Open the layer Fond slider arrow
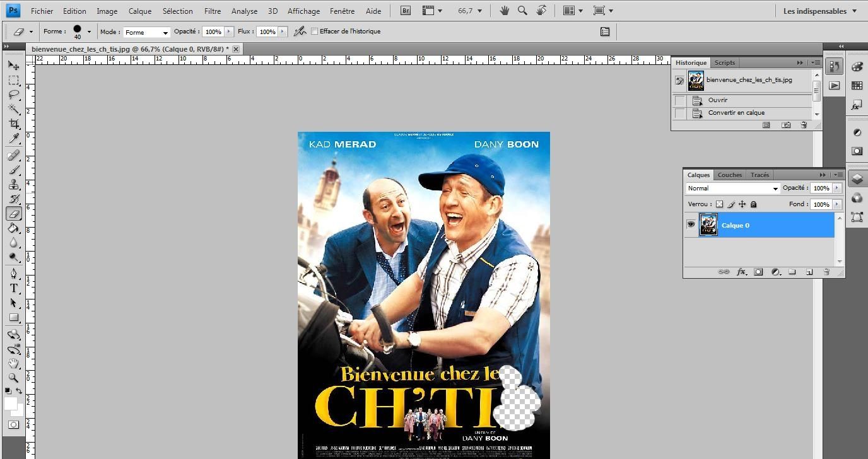The image size is (868, 459). pyautogui.click(x=837, y=204)
